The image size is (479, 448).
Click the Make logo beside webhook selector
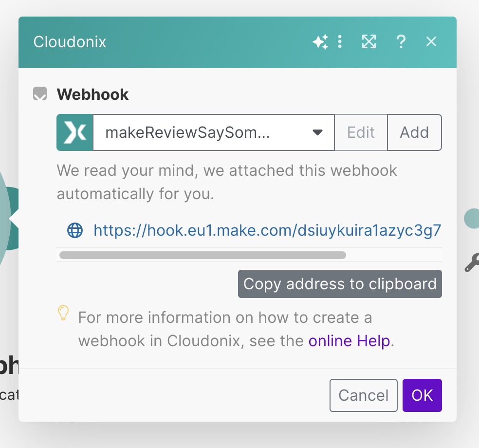(75, 132)
